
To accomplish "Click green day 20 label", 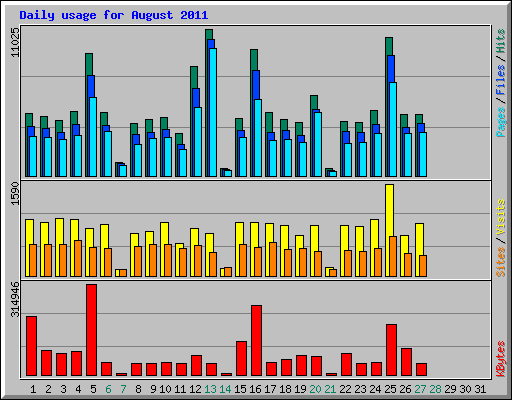I will coord(315,389).
